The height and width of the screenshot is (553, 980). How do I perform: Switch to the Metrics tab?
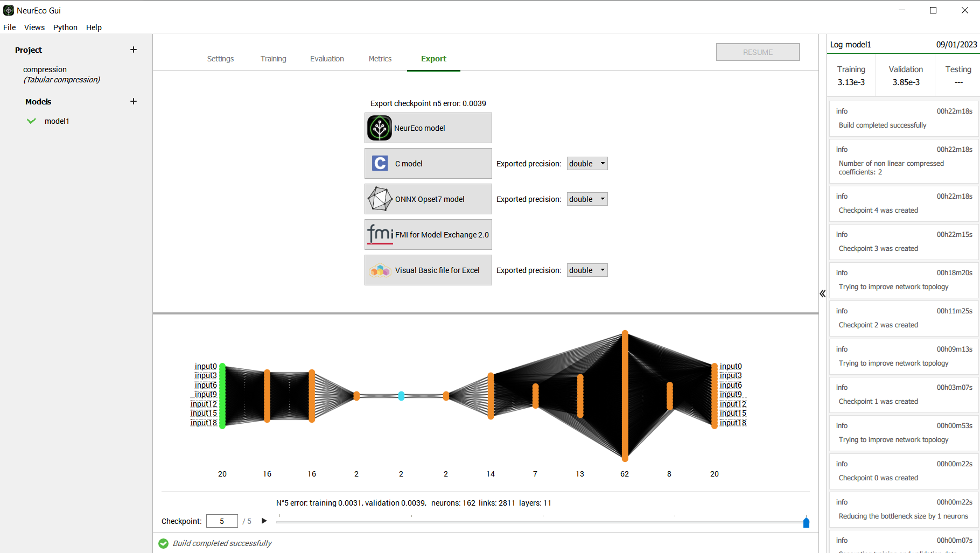tap(380, 59)
